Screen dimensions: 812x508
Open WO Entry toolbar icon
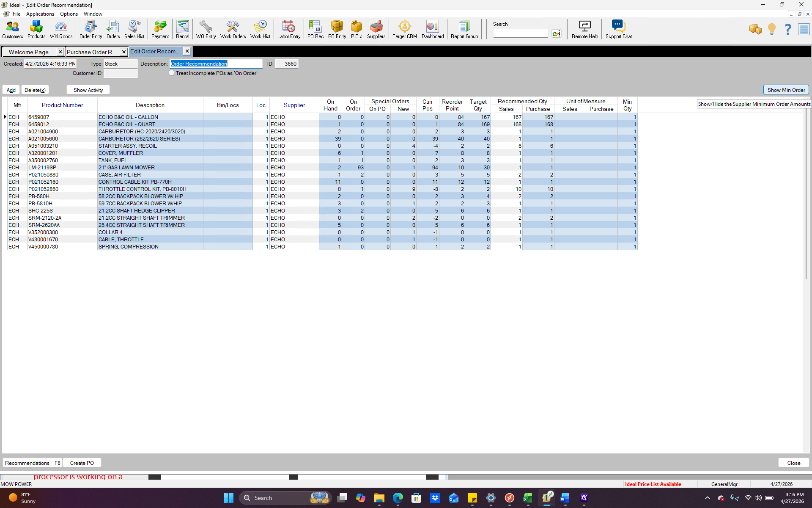pos(206,30)
